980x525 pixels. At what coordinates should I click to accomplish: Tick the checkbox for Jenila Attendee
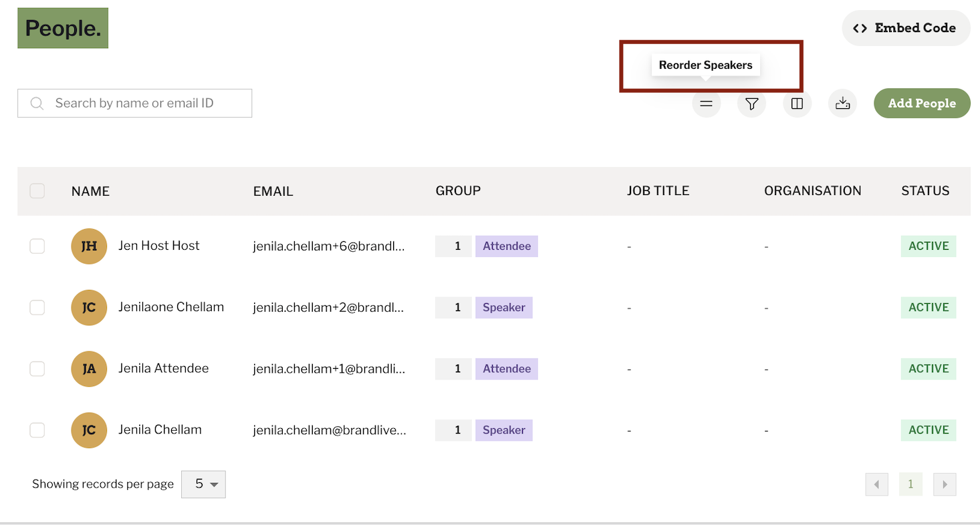pos(37,369)
